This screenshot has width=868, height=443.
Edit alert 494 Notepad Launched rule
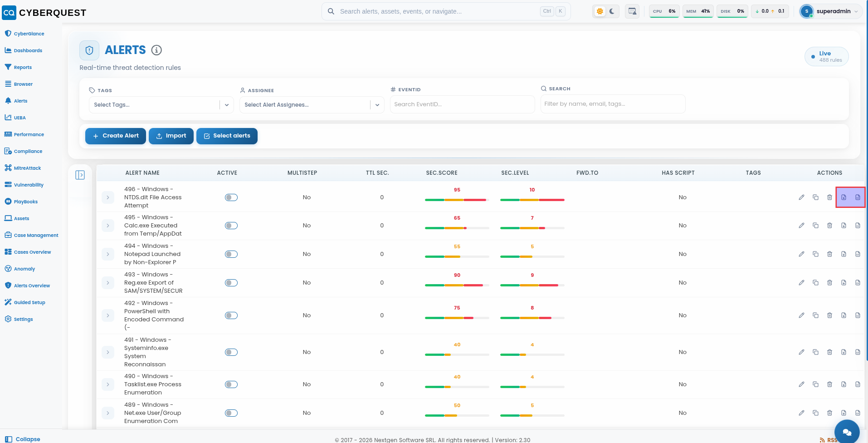tap(802, 254)
